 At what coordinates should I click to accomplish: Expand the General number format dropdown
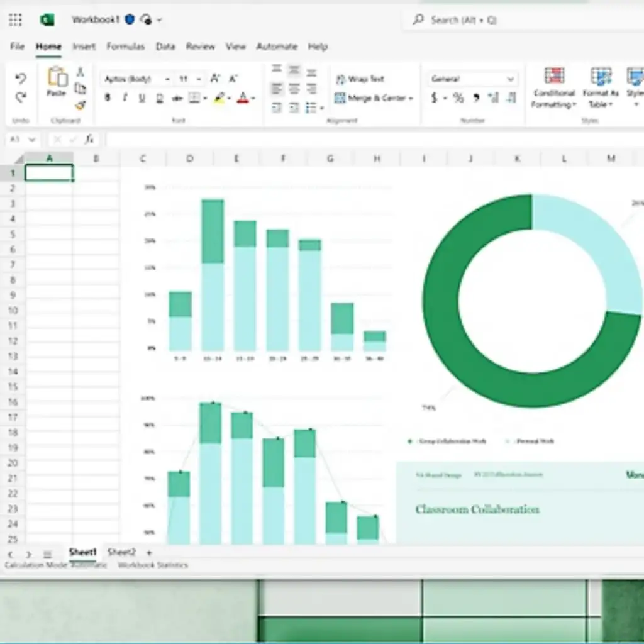pyautogui.click(x=510, y=79)
